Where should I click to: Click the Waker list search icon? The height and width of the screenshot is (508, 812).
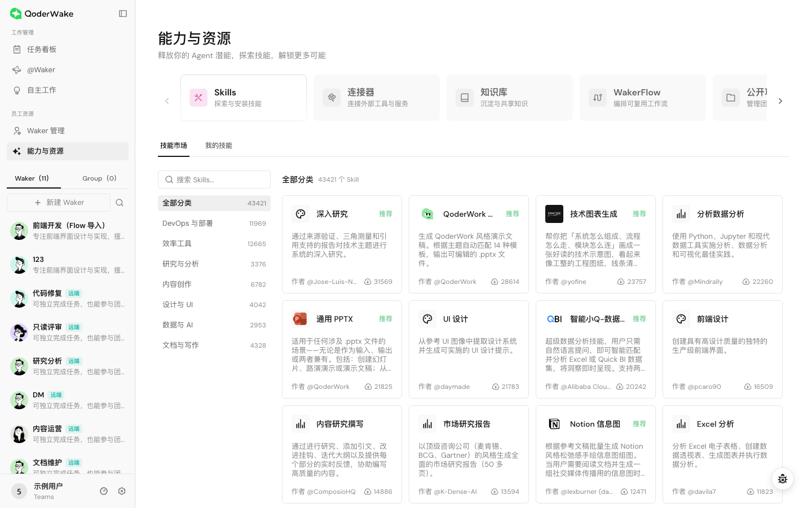pos(120,203)
